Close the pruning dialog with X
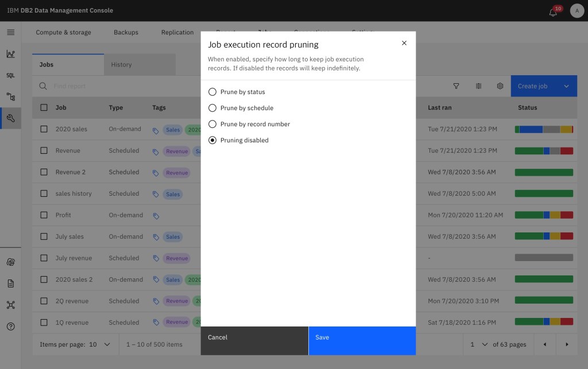The height and width of the screenshot is (369, 588). pyautogui.click(x=404, y=43)
